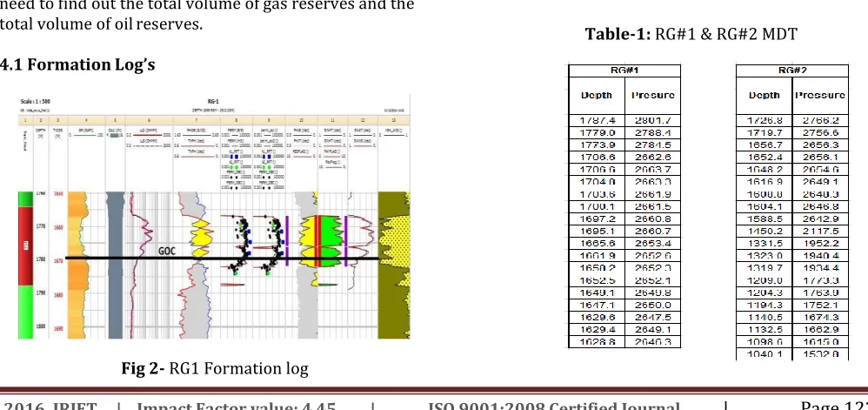The image size is (868, 410).
Task: Click the 'RG-1' title atop the log
Action: point(213,101)
